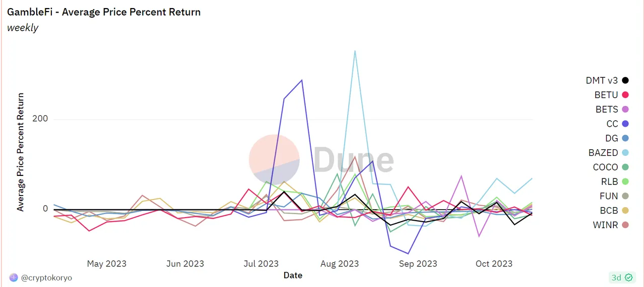Click the cryptokoryo avatar icon

14,277
